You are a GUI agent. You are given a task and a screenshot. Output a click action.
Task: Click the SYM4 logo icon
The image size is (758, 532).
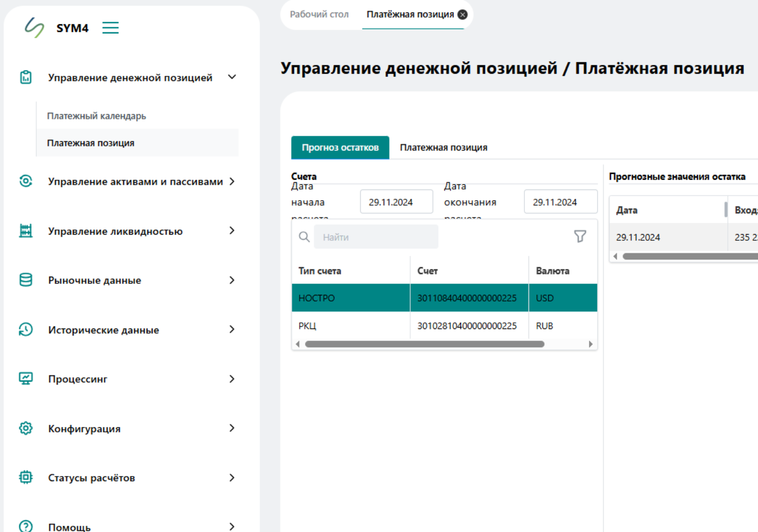click(34, 28)
